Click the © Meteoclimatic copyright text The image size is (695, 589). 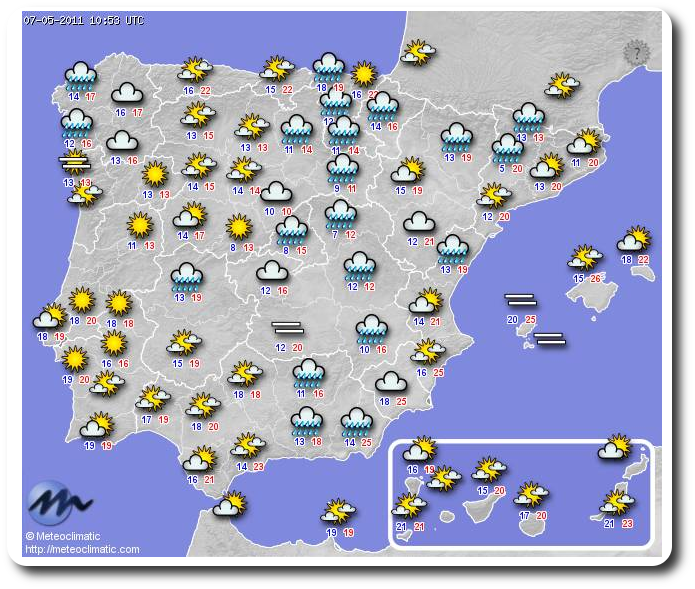click(63, 536)
